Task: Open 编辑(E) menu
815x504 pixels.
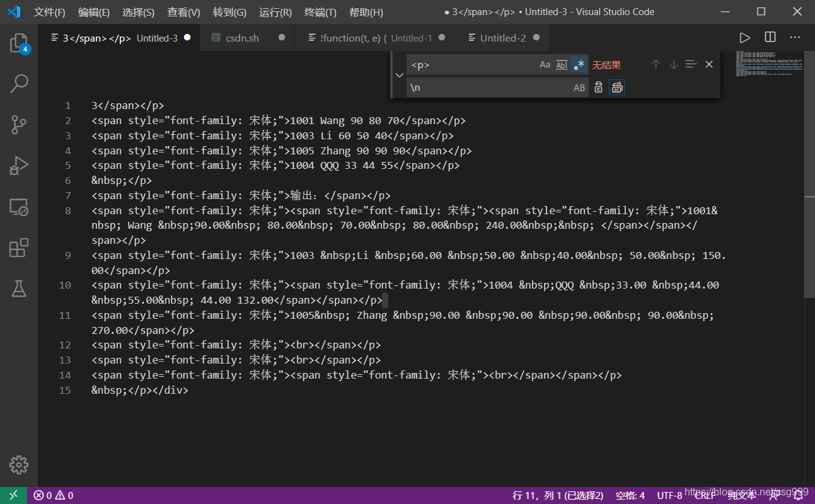Action: click(94, 12)
